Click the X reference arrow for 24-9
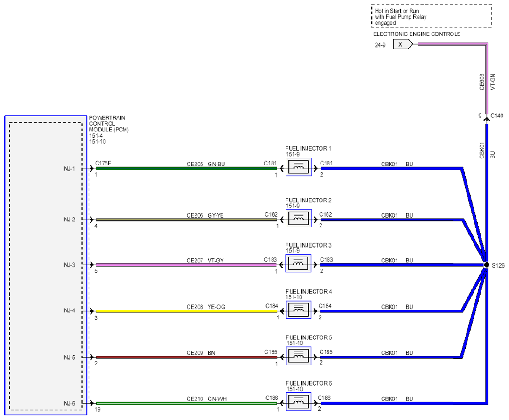This screenshot has width=509, height=420. tap(403, 44)
